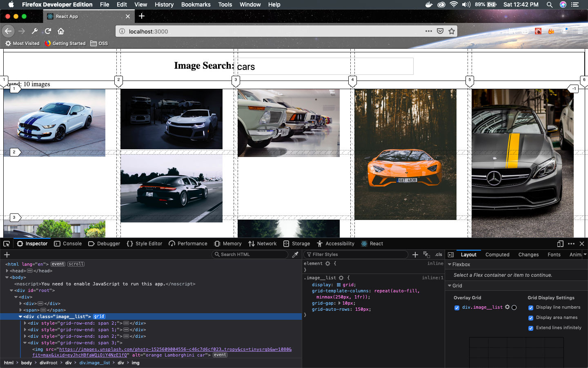
Task: Select div.image__list node target icon in Layout
Action: [507, 307]
